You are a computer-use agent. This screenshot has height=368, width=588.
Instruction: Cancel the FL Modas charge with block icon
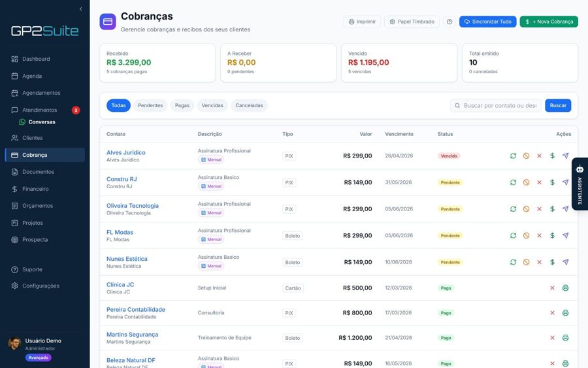click(x=526, y=235)
